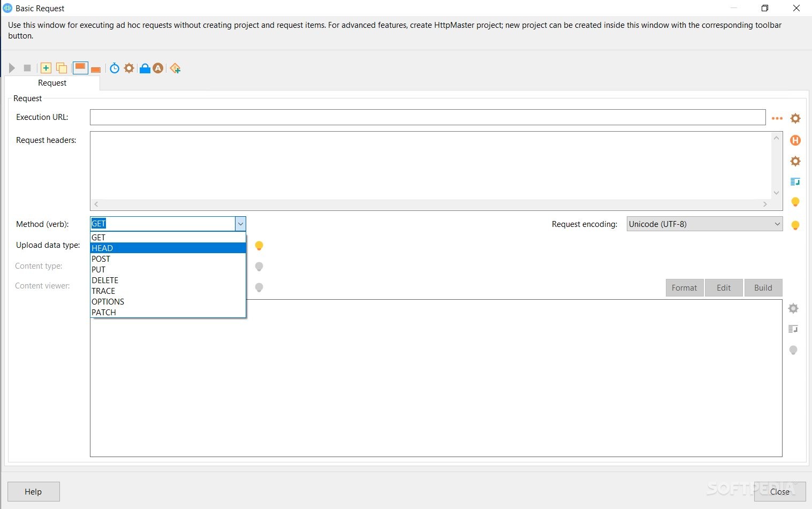Click the Help button

point(33,492)
